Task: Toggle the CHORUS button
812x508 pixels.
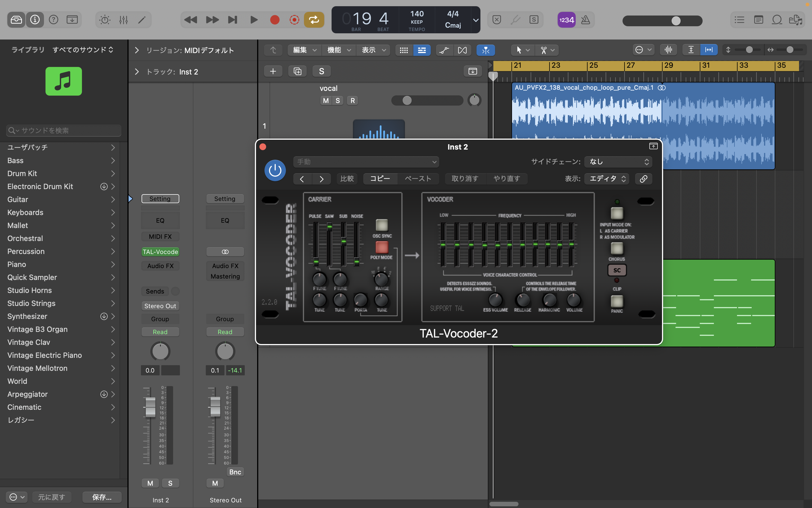Action: coord(617,248)
